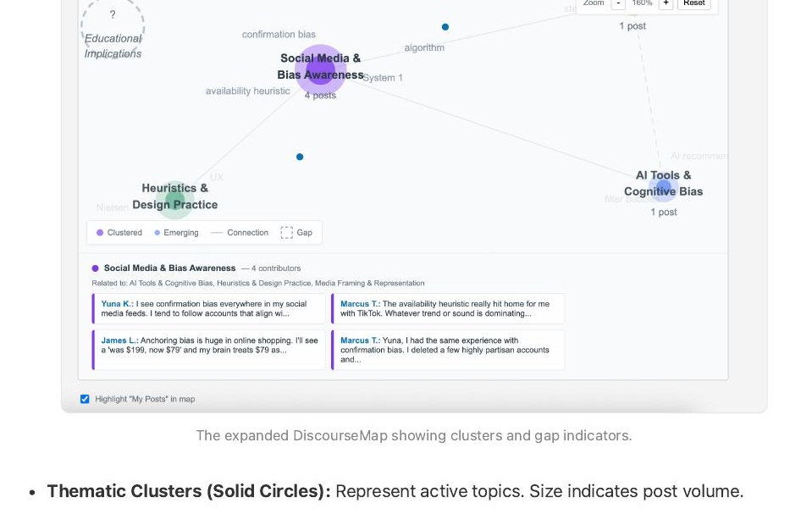Viewport: 812px width, 514px height.
Task: Open James L.'s anchoring bias post card
Action: pos(208,350)
